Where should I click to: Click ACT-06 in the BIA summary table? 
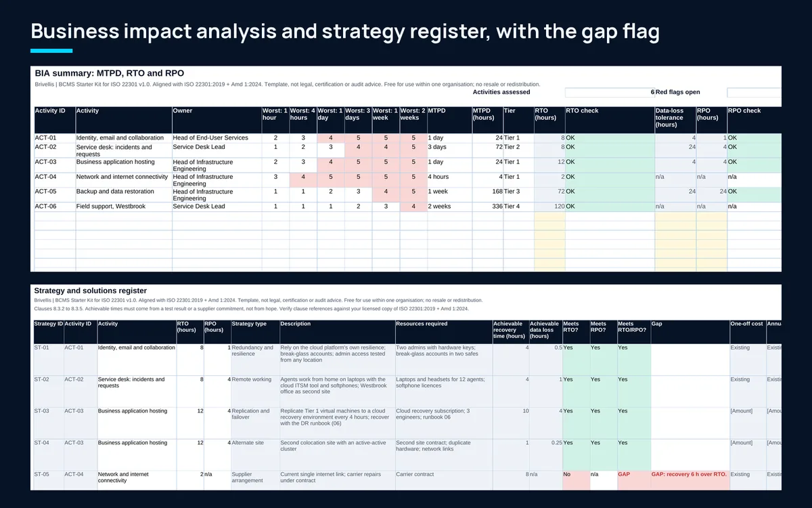coord(55,207)
